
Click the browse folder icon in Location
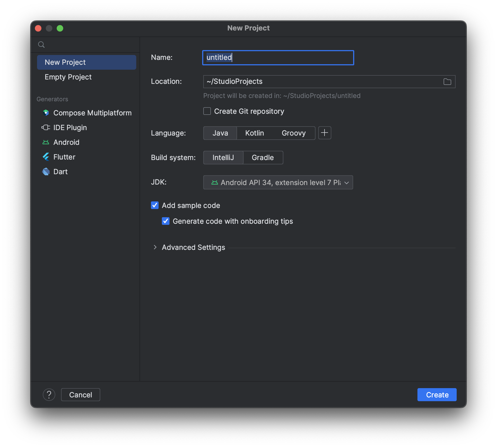(x=447, y=82)
